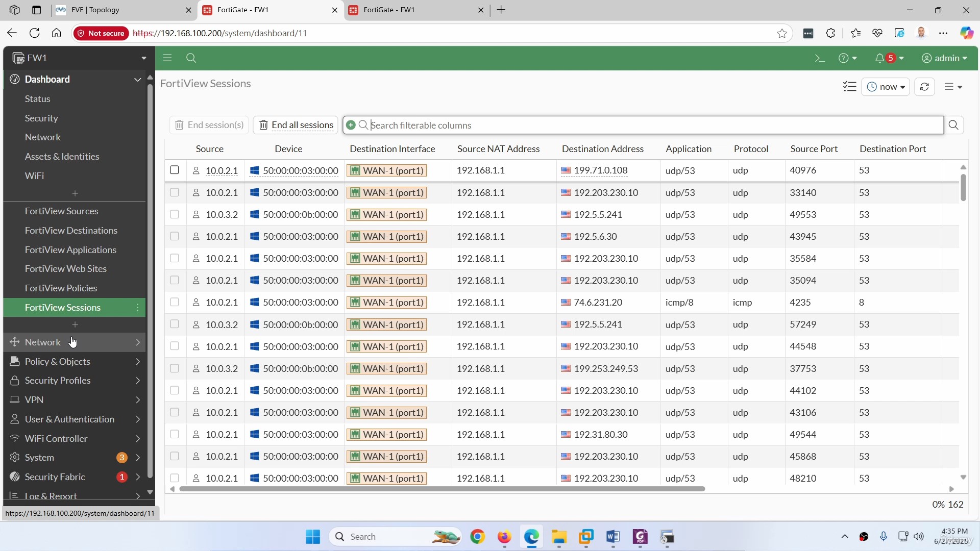Check the box for row with source port 35584
Screen dimensions: 980x551
[x=175, y=258]
